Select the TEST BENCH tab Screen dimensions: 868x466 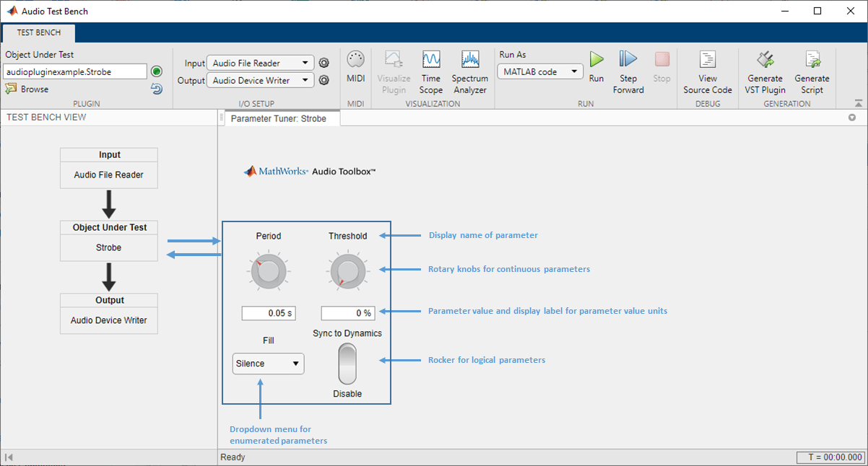coord(39,32)
